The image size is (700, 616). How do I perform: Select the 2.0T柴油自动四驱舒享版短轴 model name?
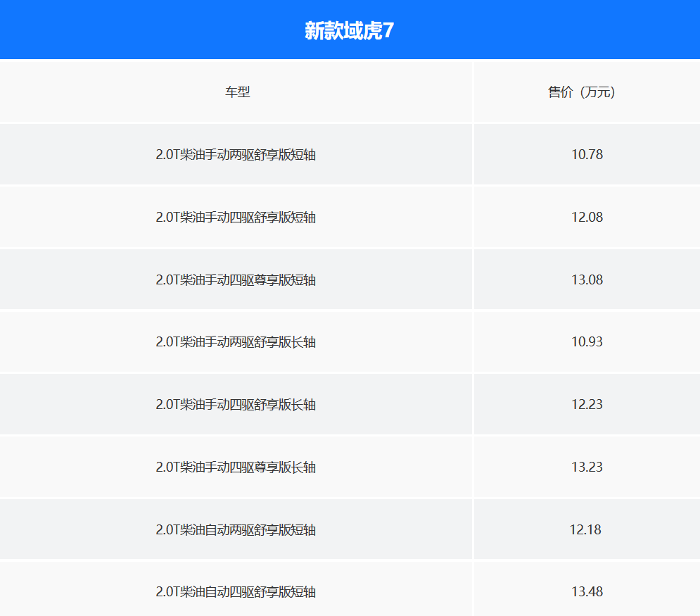237,591
